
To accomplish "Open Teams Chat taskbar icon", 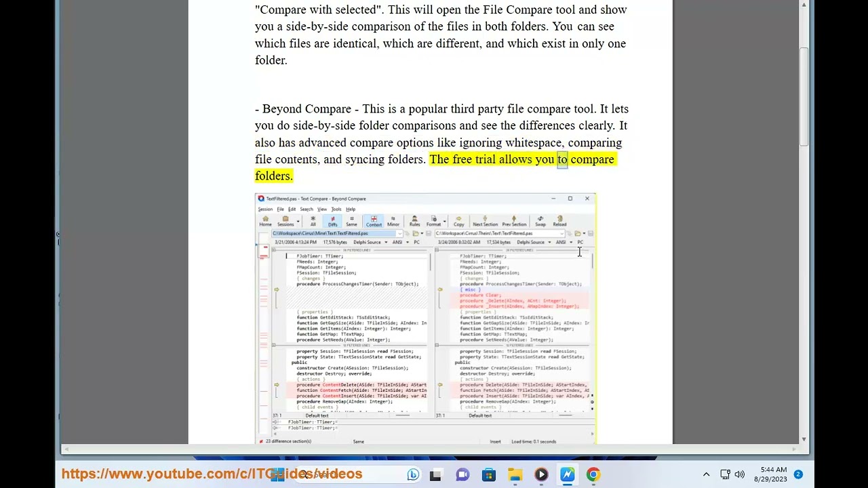I will [x=462, y=474].
